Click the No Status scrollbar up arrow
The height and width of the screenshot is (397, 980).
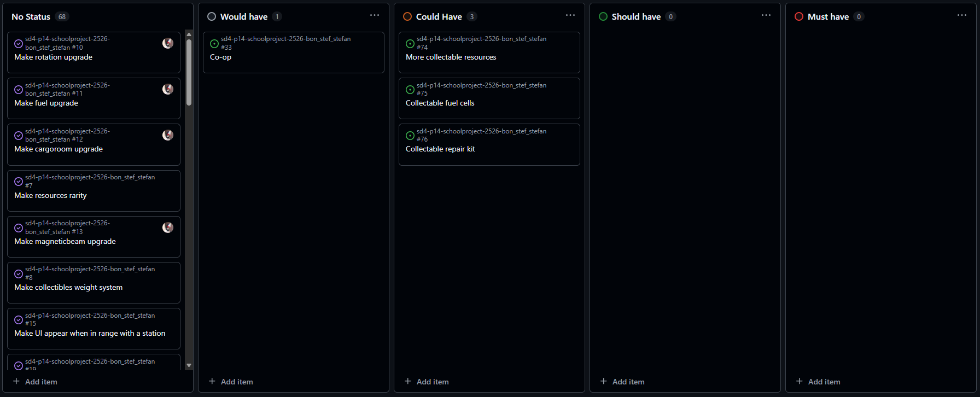coord(189,34)
